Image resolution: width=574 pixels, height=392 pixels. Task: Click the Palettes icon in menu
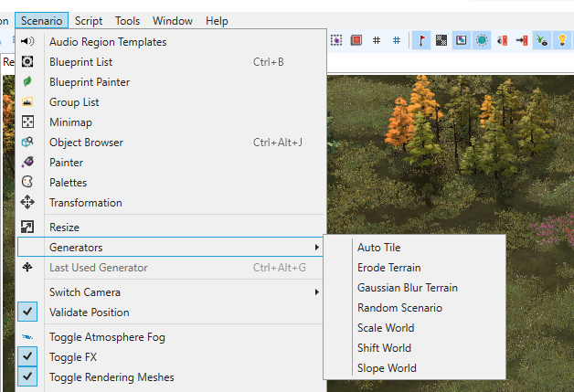click(x=27, y=182)
